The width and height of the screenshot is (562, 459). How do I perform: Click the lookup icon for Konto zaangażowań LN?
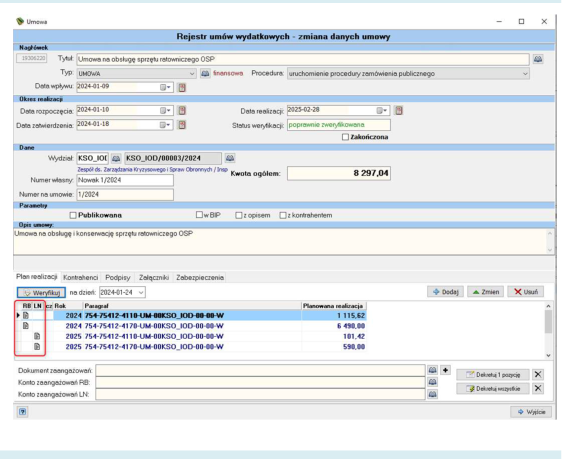[x=433, y=395]
